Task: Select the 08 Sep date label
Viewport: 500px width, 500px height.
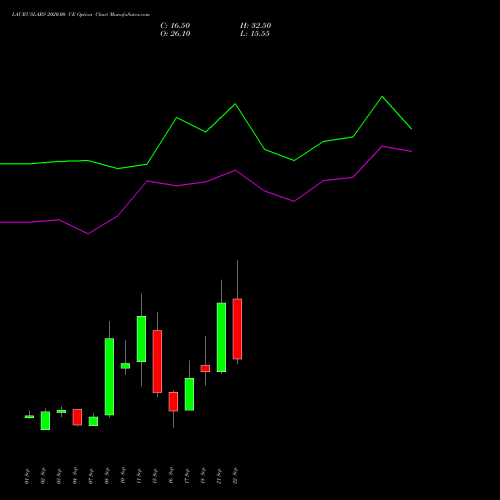Action: 107,476
